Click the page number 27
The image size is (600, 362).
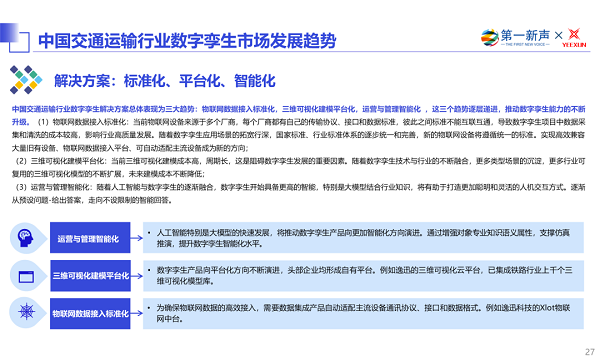[590, 352]
